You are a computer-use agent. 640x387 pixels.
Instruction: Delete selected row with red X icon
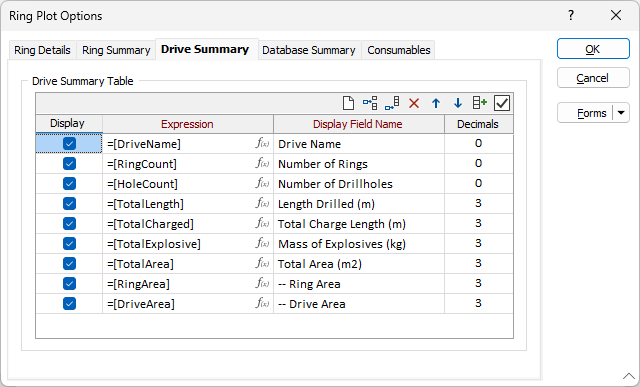click(414, 103)
